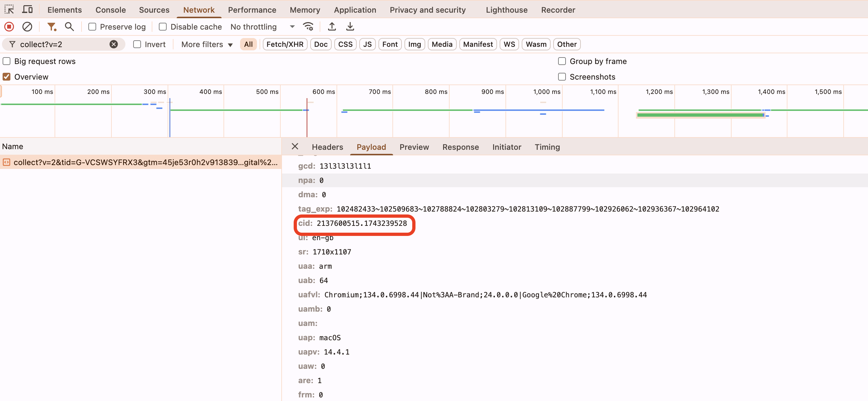View the Initiator tab
This screenshot has height=401, width=868.
coord(507,147)
